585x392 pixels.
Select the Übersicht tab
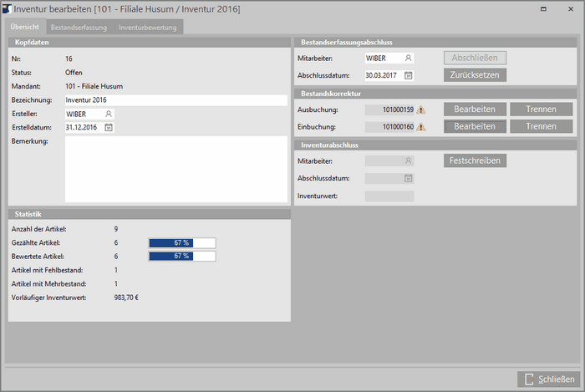pos(24,28)
